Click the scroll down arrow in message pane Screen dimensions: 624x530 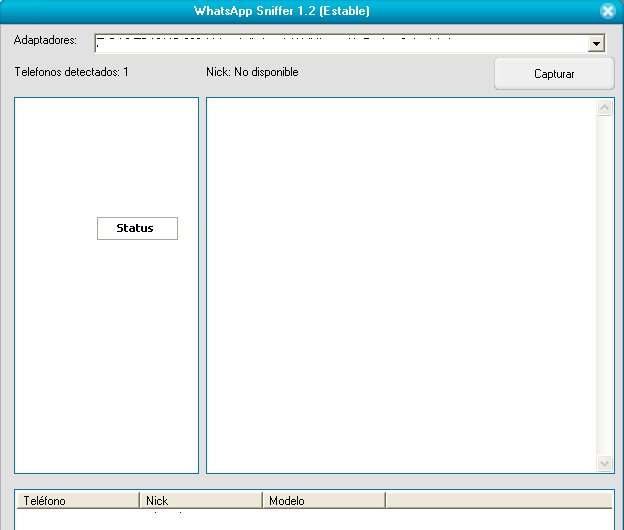604,464
